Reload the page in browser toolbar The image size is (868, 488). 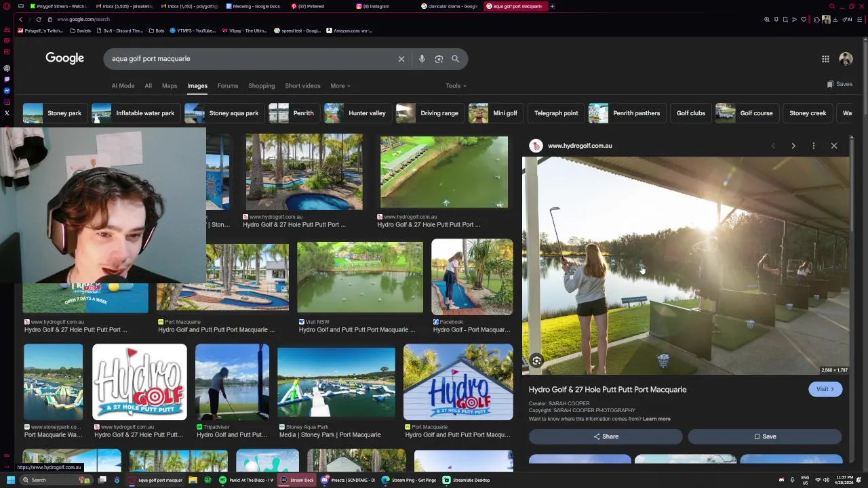coord(39,20)
